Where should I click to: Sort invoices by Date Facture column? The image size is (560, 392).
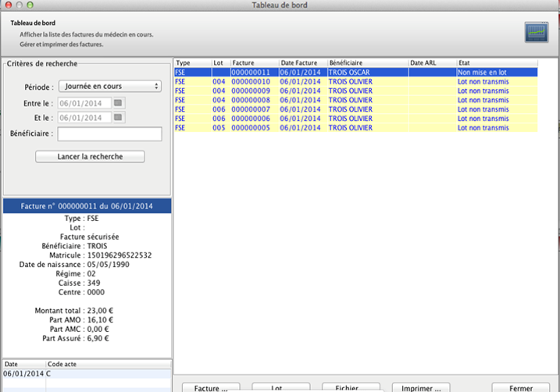pos(301,62)
